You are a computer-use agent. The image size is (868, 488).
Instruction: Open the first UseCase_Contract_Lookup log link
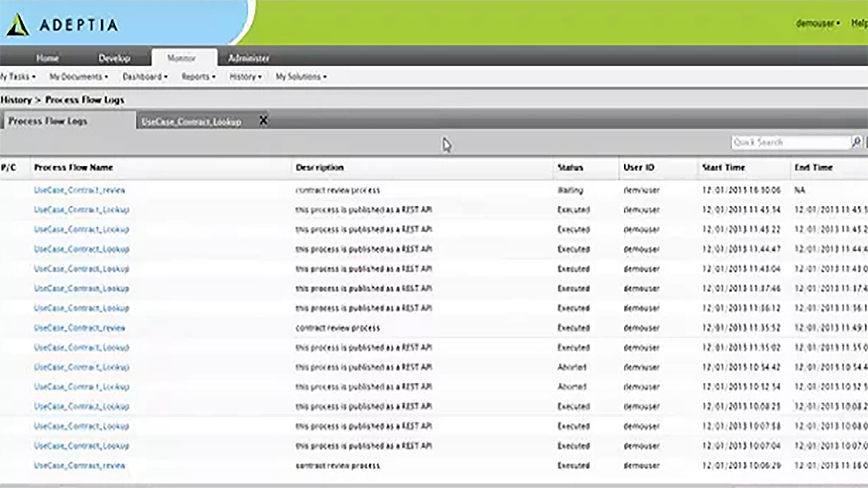(81, 210)
